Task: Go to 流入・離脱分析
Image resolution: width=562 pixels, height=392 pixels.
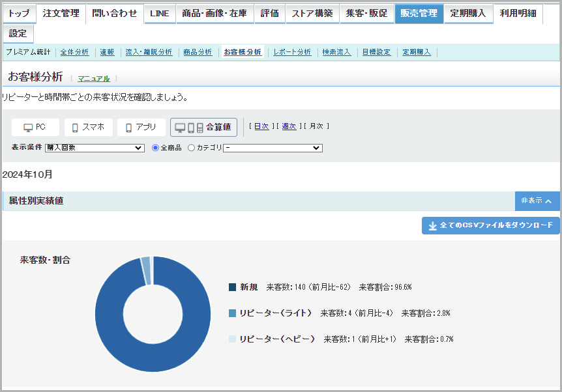Action: click(x=149, y=52)
